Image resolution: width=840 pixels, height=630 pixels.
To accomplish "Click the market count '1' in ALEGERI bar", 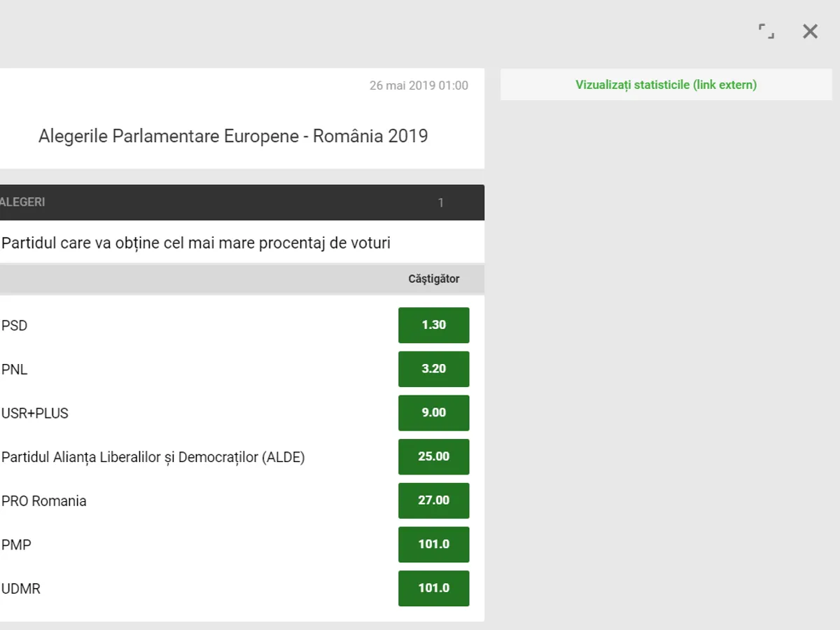I will click(441, 203).
